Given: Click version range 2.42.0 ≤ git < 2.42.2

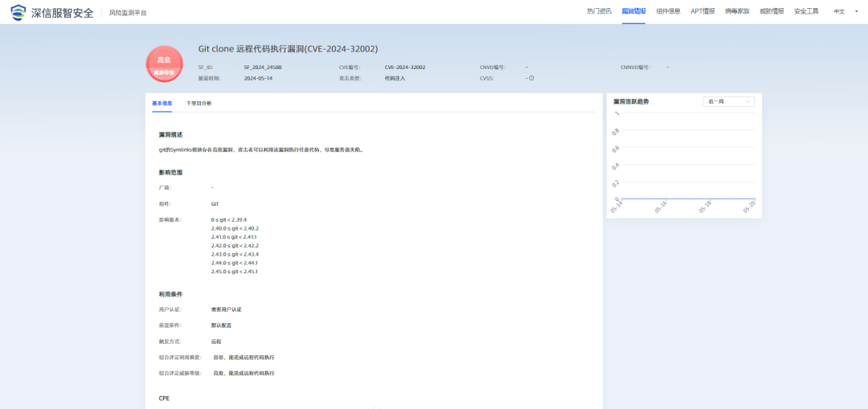Looking at the screenshot, I should [x=235, y=245].
